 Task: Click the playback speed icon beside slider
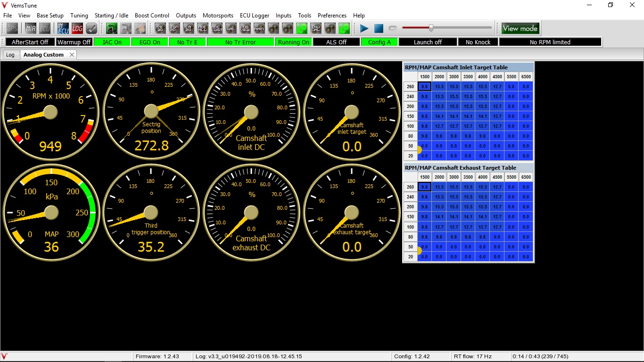[x=393, y=28]
